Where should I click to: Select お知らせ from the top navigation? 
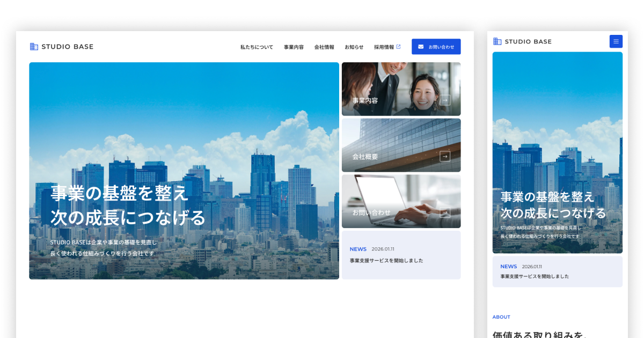pos(354,47)
